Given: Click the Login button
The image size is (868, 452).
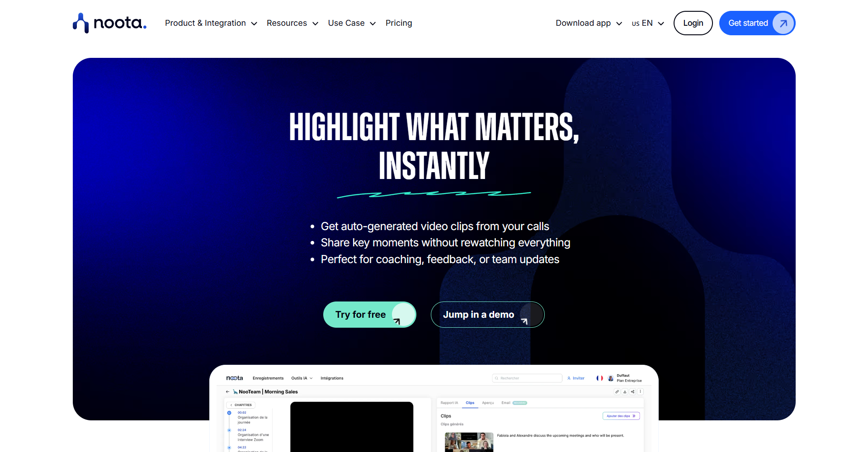Looking at the screenshot, I should [x=693, y=23].
